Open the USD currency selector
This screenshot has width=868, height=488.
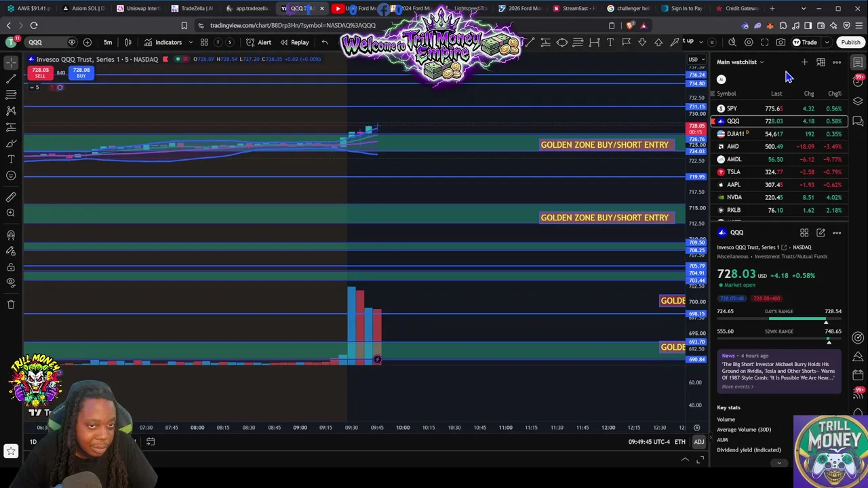696,59
